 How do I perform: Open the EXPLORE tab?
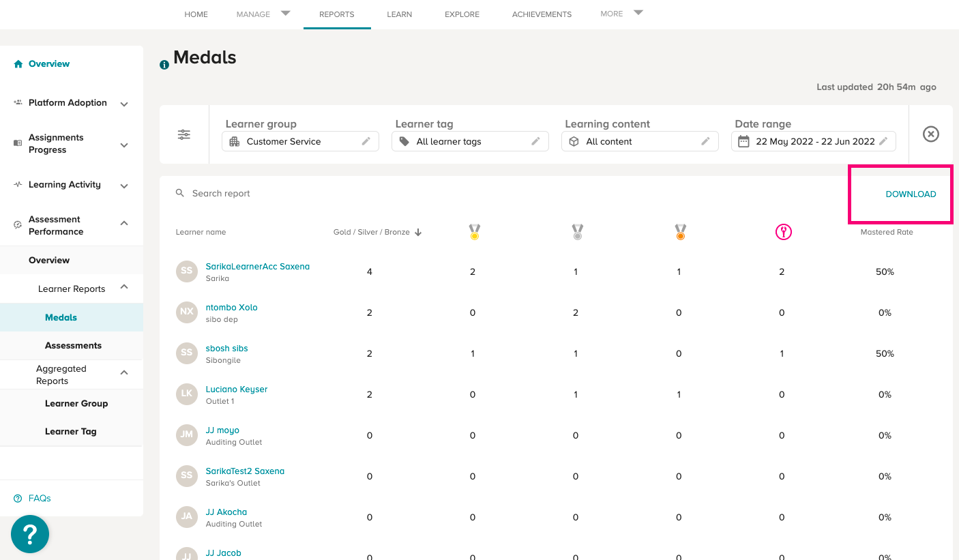coord(462,14)
